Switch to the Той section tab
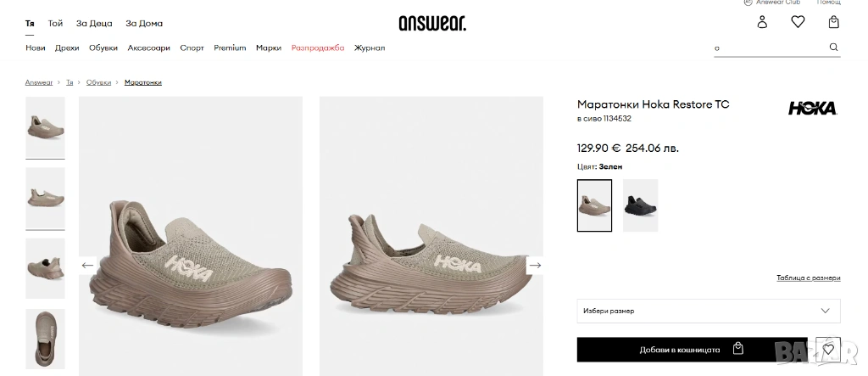 (55, 23)
